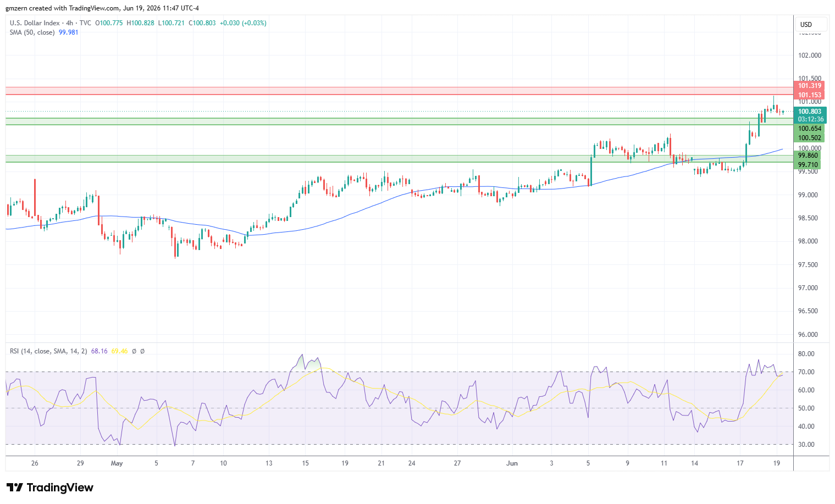Click the gmzern created with TradingView.com caption

pyautogui.click(x=102, y=8)
